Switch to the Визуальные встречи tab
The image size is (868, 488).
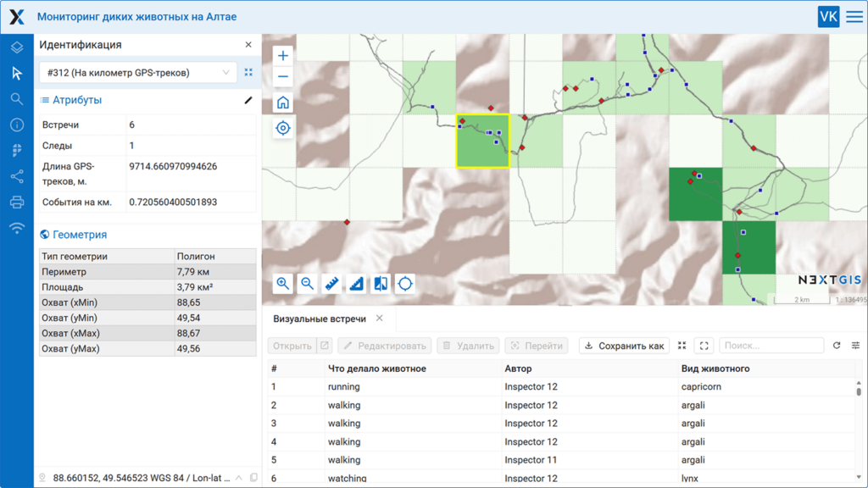pos(320,319)
